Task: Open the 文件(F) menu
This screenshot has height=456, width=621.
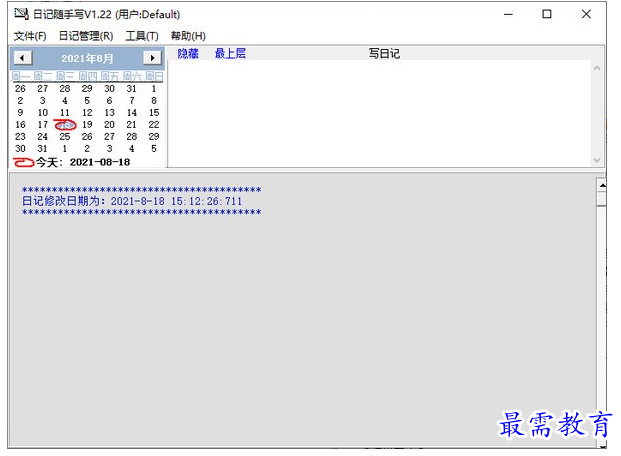Action: (30, 36)
